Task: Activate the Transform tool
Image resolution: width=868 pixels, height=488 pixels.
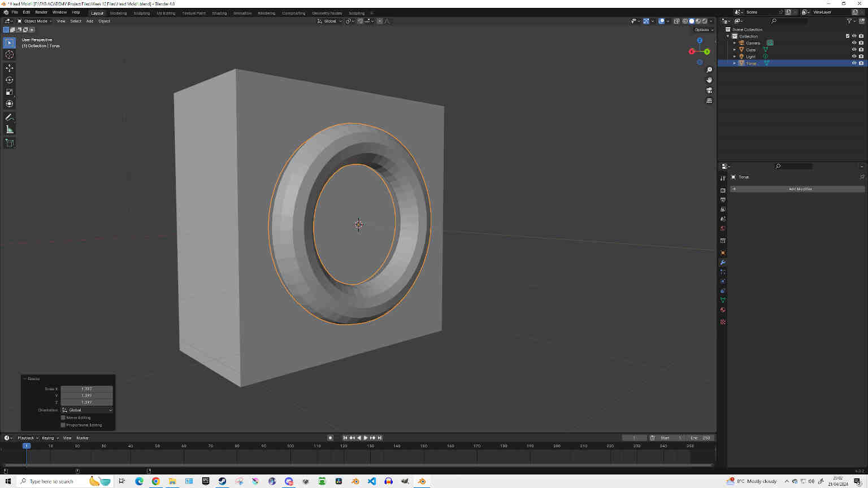Action: click(10, 103)
